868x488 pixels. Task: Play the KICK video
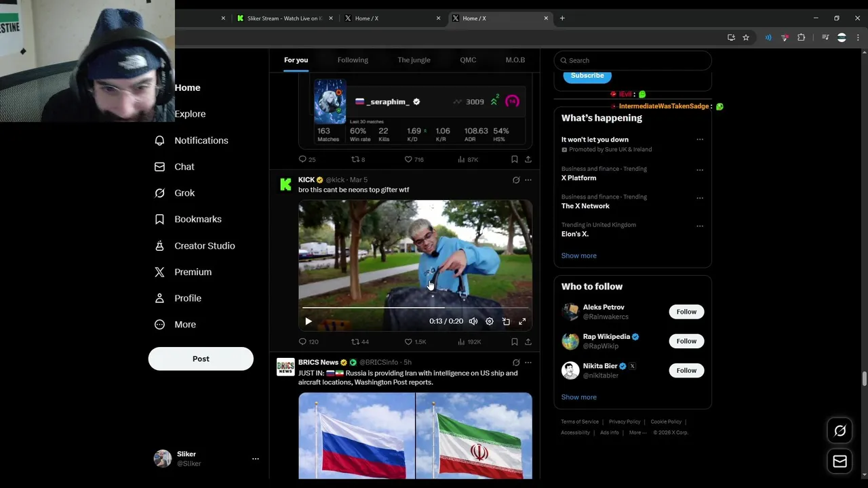click(x=308, y=321)
